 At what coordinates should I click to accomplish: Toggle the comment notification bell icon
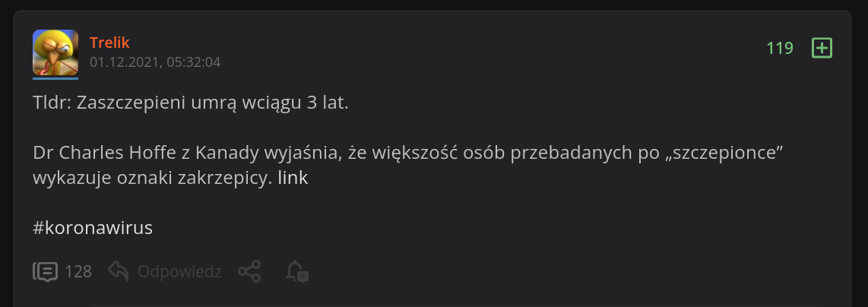[x=296, y=271]
